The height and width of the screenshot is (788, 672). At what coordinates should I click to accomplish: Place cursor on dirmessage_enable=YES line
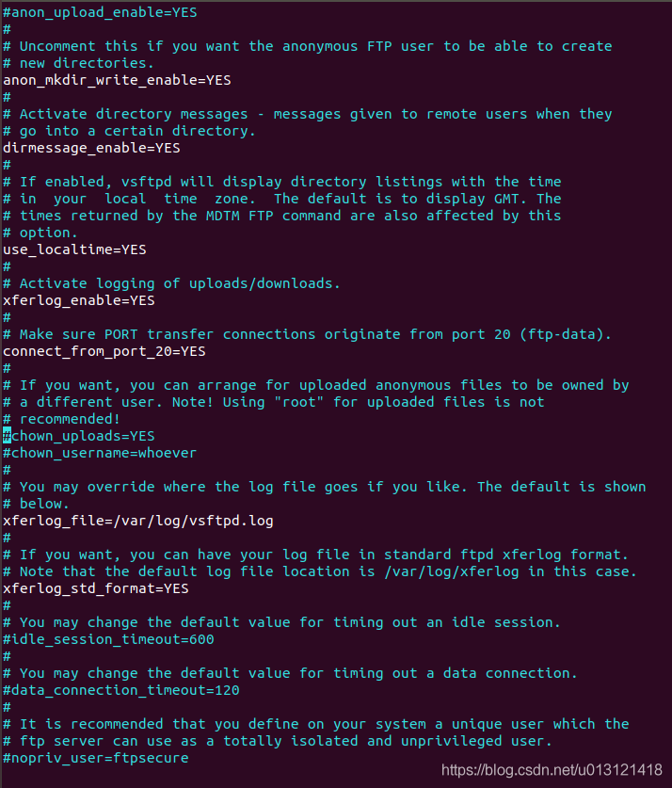click(91, 148)
